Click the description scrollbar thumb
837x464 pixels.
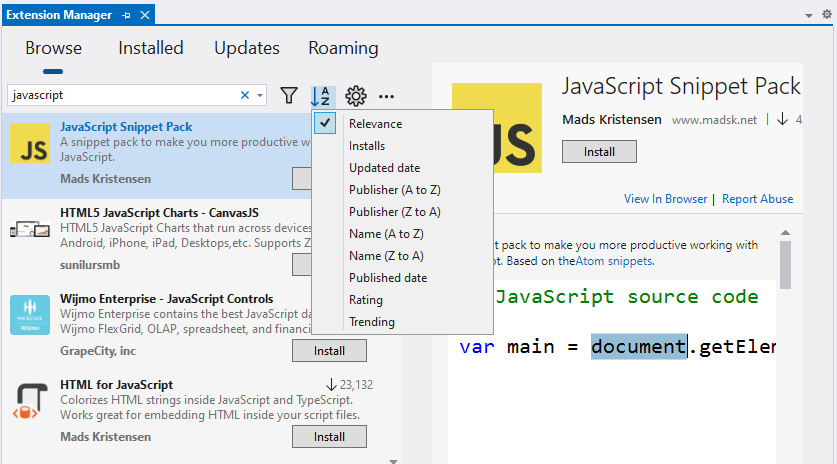click(785, 265)
